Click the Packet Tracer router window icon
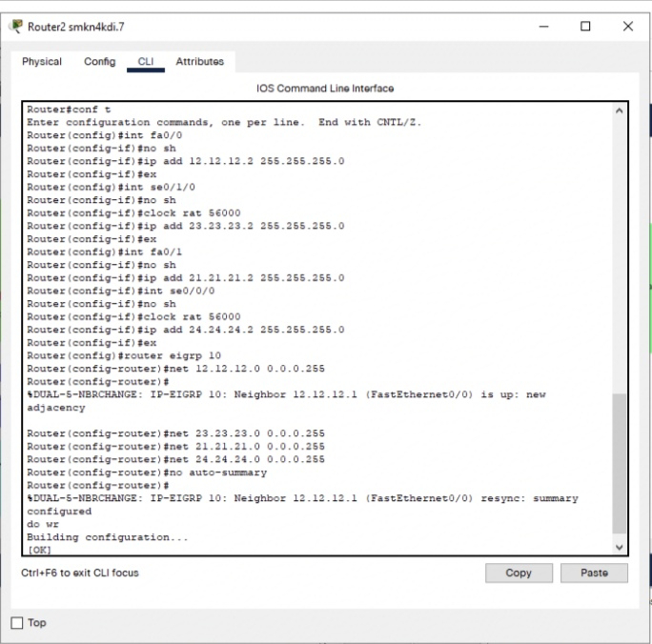 (16, 27)
